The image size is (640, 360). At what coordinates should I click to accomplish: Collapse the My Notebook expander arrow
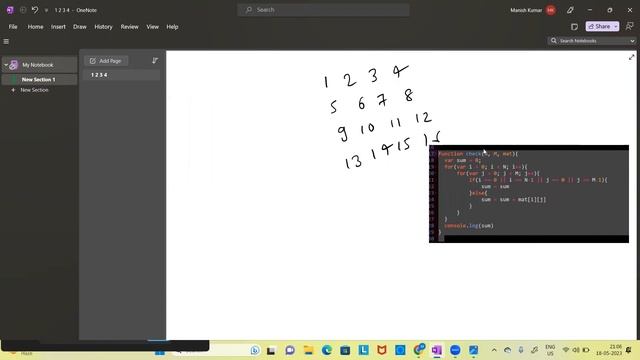6,65
